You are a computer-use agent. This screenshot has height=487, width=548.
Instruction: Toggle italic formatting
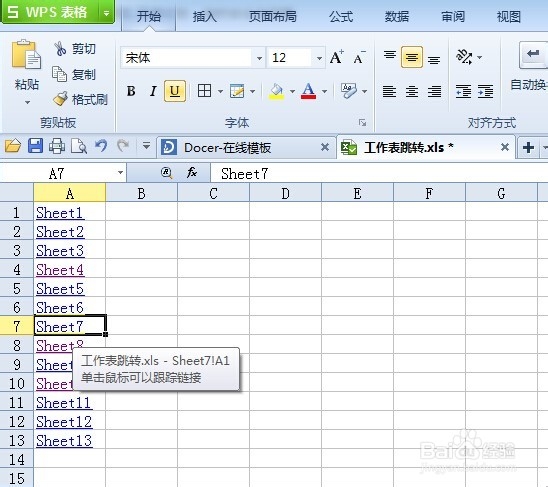click(153, 91)
